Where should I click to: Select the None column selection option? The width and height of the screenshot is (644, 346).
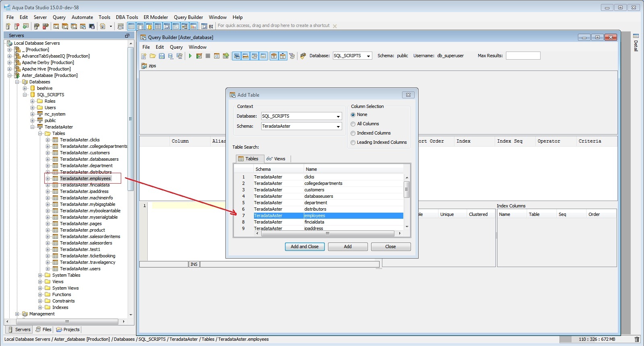(353, 115)
